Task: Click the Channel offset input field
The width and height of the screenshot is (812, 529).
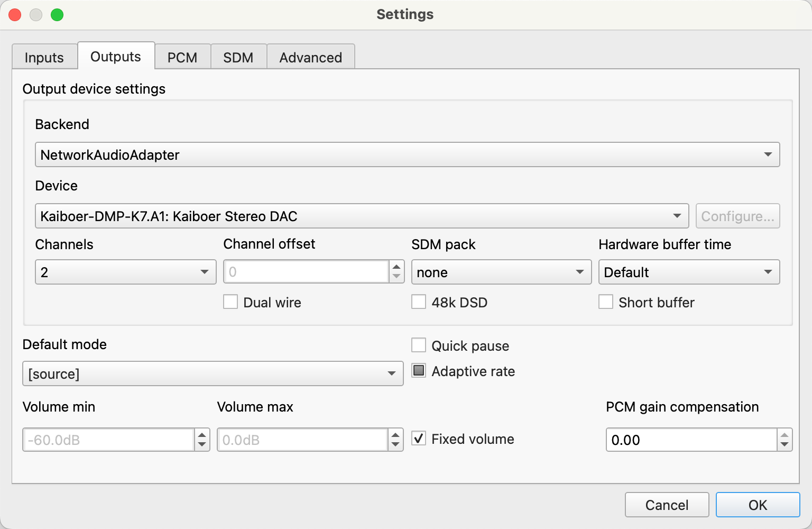Action: click(x=307, y=272)
